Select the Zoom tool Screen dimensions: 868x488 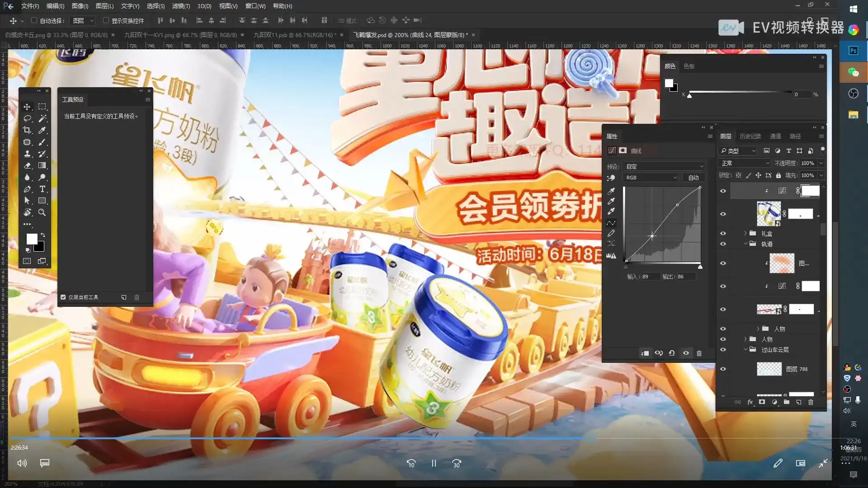(x=42, y=212)
